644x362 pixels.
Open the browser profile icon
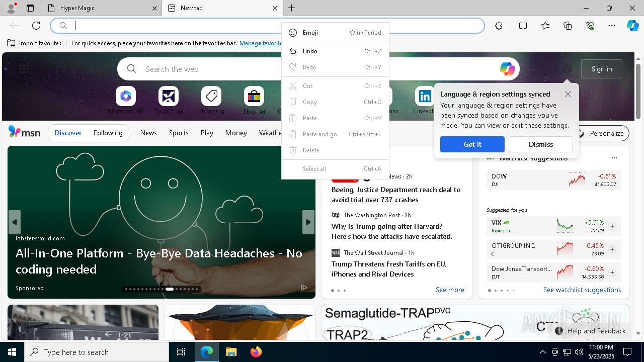point(11,8)
